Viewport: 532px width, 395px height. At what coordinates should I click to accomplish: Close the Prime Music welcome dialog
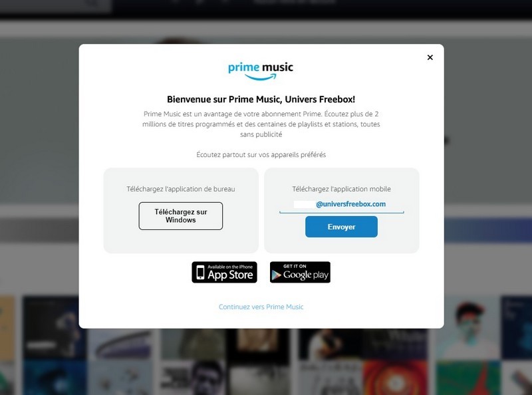(430, 57)
